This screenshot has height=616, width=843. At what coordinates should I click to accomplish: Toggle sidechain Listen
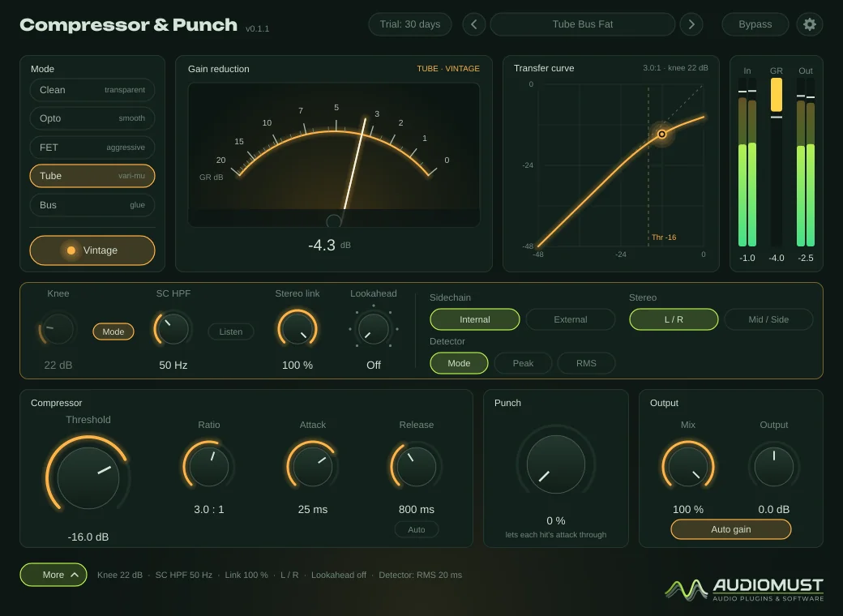[231, 332]
